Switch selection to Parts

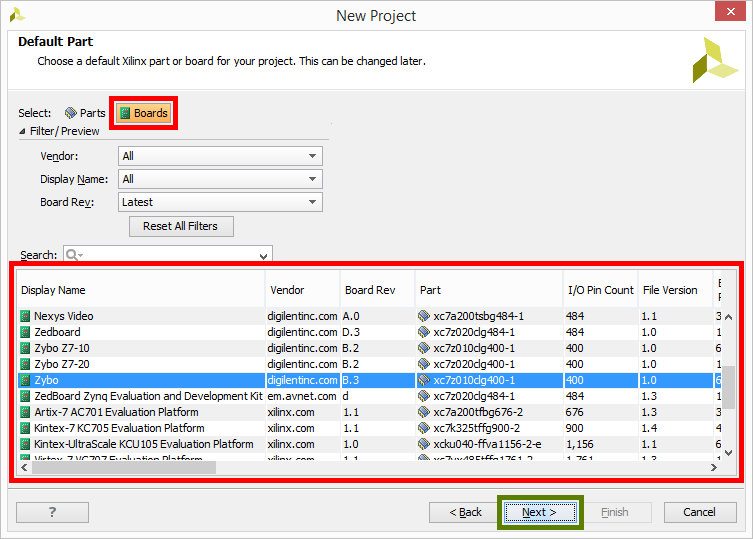click(x=85, y=113)
